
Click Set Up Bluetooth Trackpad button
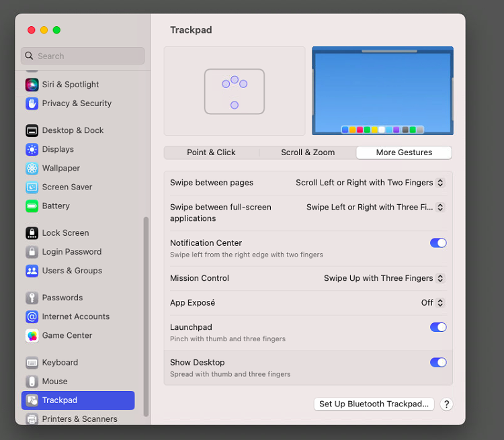(x=374, y=404)
